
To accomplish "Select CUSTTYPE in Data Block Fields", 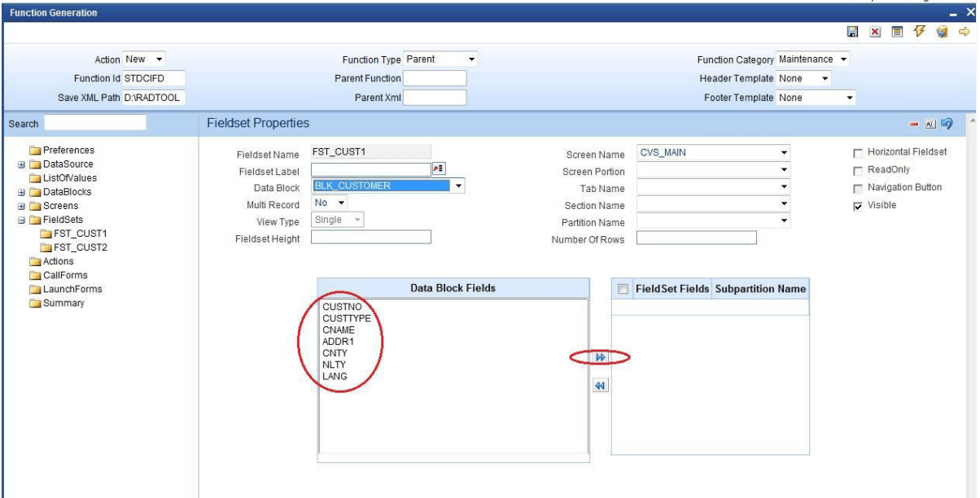I will pyautogui.click(x=347, y=318).
